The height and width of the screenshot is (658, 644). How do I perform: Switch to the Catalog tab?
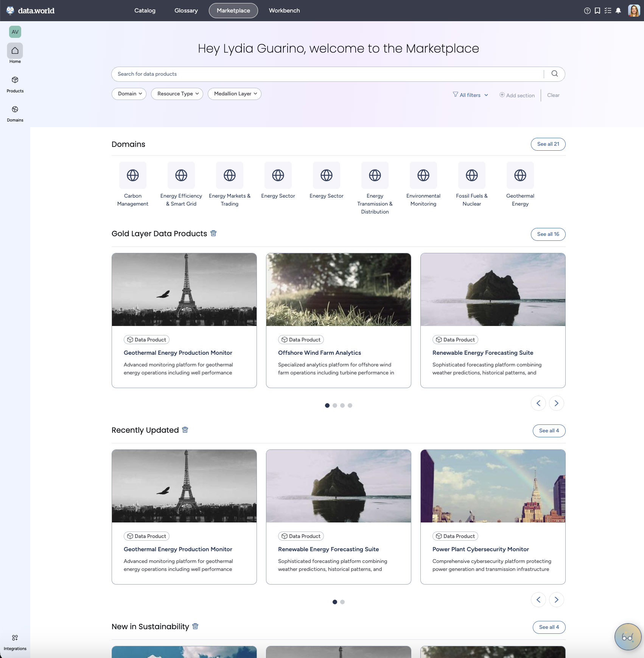[x=145, y=11]
